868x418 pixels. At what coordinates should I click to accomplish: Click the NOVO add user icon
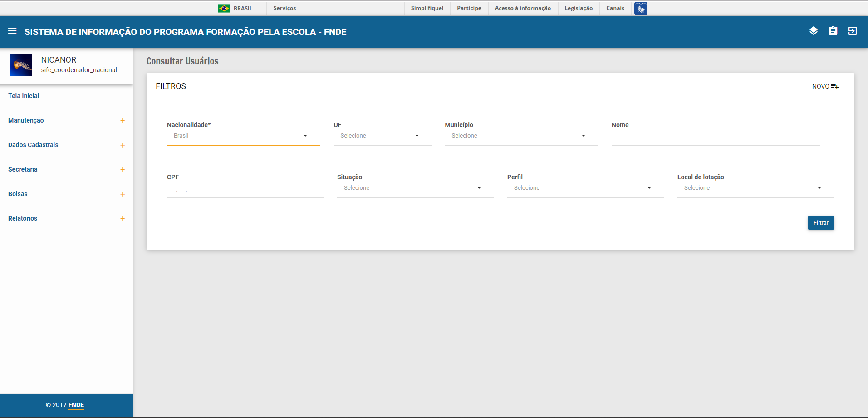pos(834,86)
